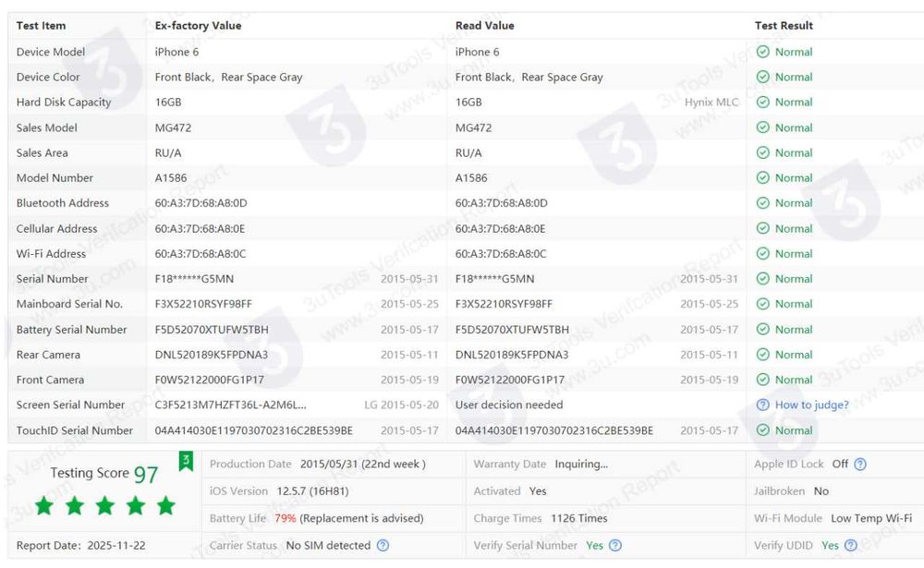Click the '1126 Times' charge count
The image size is (924, 568).
[x=579, y=518]
